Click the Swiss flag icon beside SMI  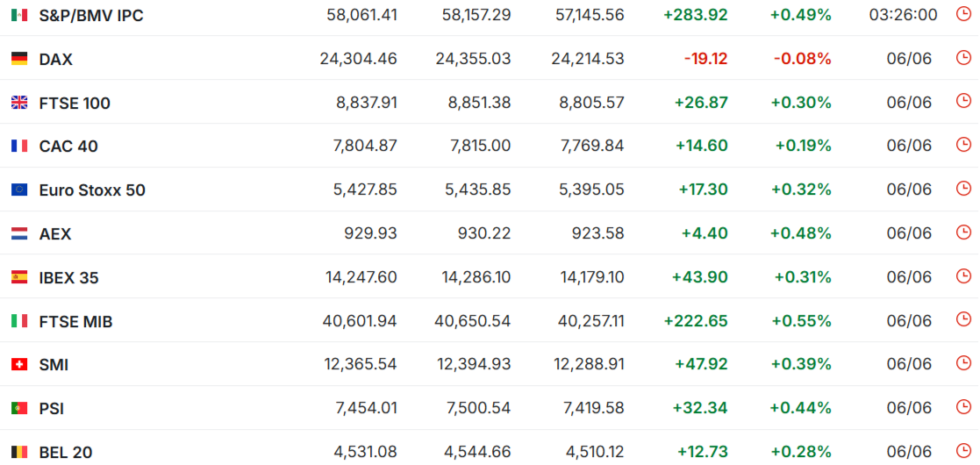pos(19,364)
